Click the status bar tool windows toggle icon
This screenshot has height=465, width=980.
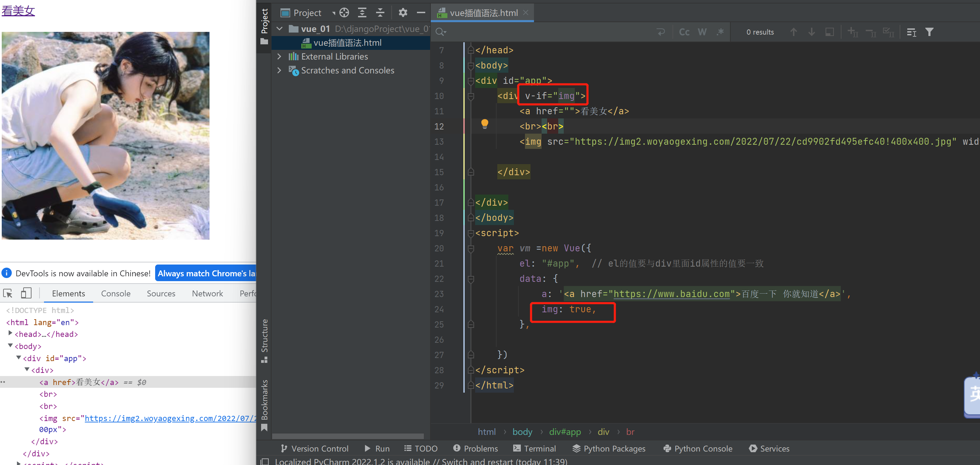[264, 461]
